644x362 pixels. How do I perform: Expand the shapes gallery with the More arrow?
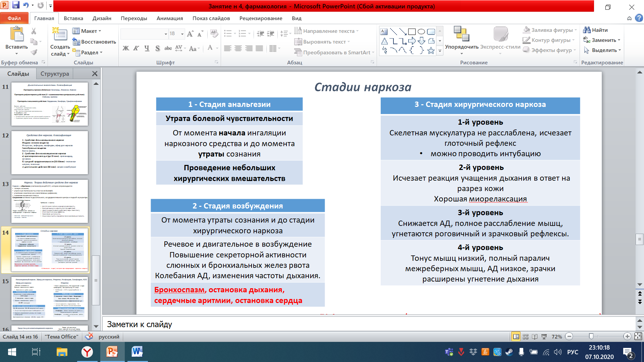point(440,51)
